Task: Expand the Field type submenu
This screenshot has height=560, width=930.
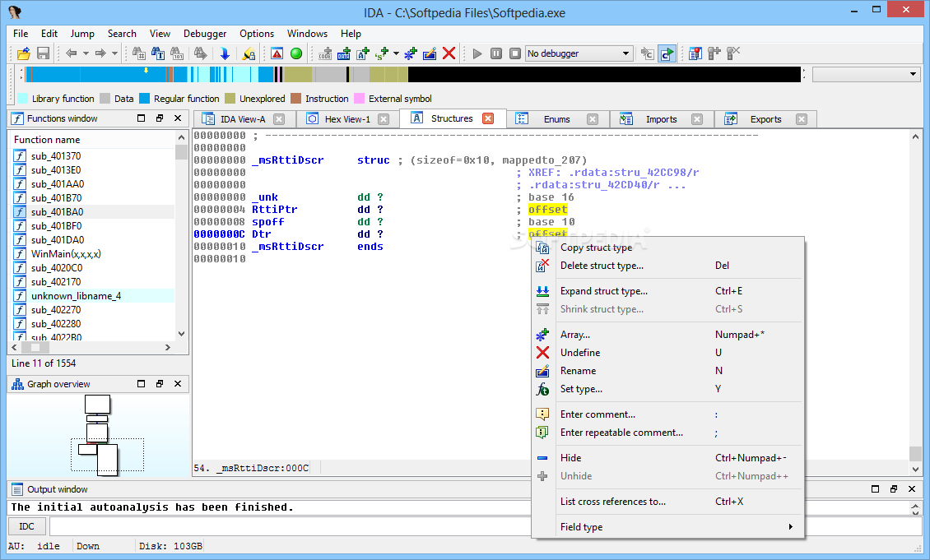Action: point(667,527)
